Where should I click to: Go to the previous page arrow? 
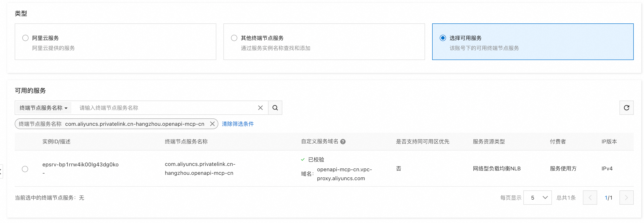[x=590, y=198]
